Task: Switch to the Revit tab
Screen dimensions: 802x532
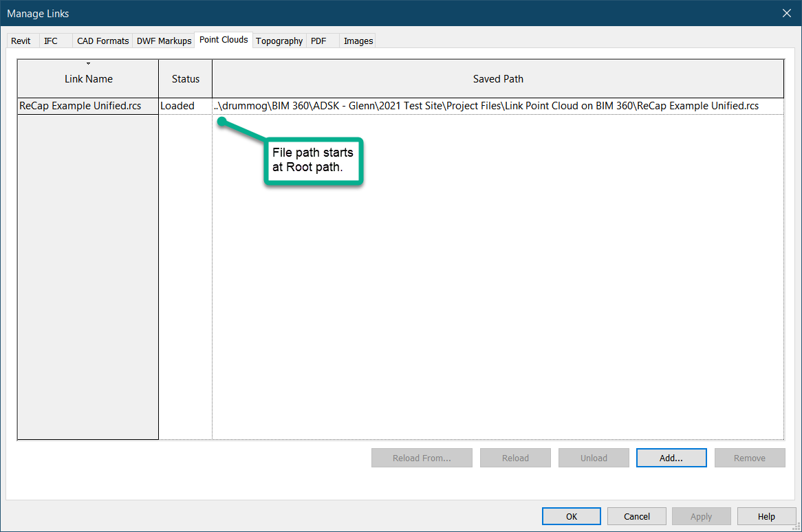Action: [x=21, y=41]
